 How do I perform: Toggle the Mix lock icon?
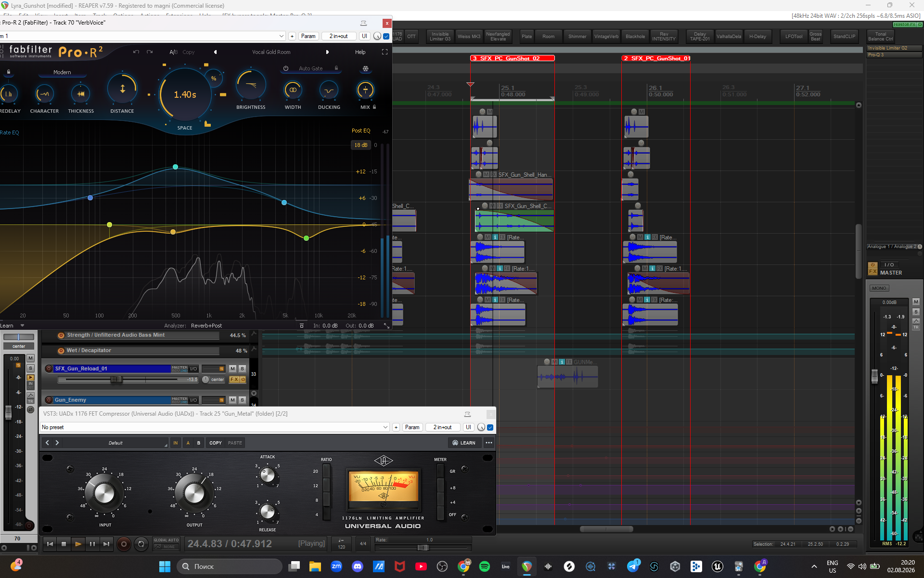(374, 107)
